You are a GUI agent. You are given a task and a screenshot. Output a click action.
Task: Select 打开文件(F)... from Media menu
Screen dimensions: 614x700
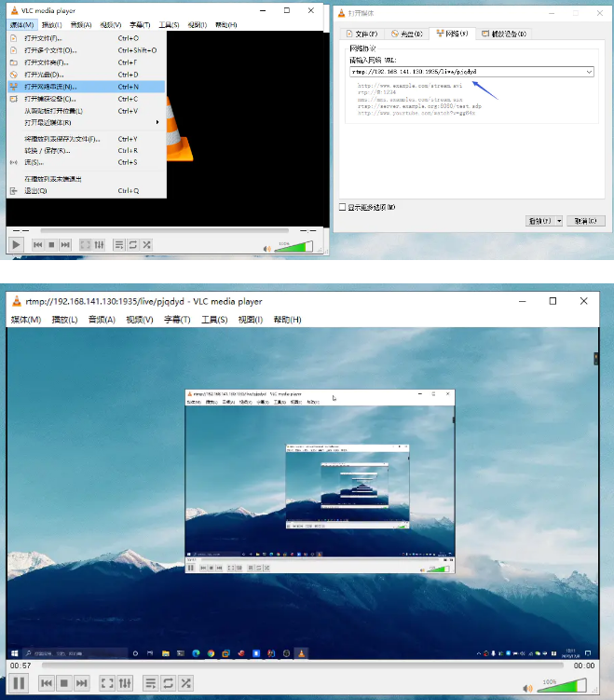pos(87,38)
